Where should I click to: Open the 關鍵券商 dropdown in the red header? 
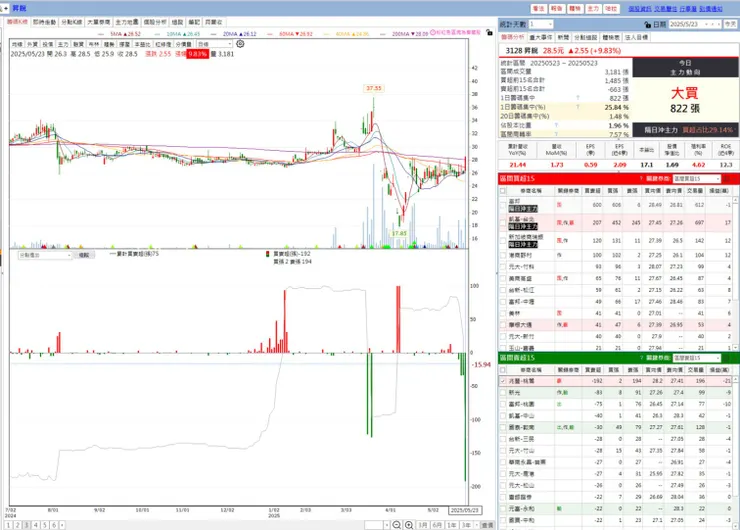[697, 179]
